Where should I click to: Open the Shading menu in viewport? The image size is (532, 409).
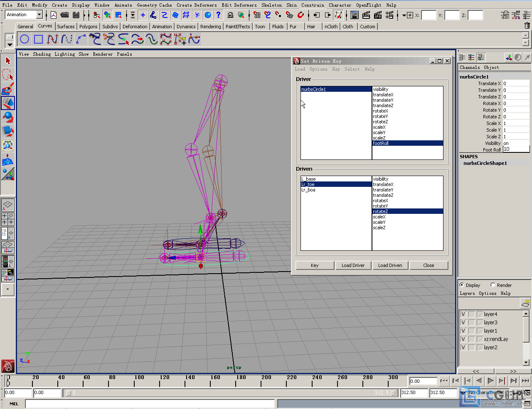pyautogui.click(x=42, y=54)
